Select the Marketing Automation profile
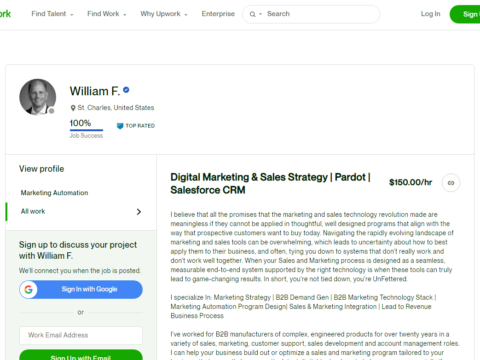The height and width of the screenshot is (360, 480). (x=54, y=193)
